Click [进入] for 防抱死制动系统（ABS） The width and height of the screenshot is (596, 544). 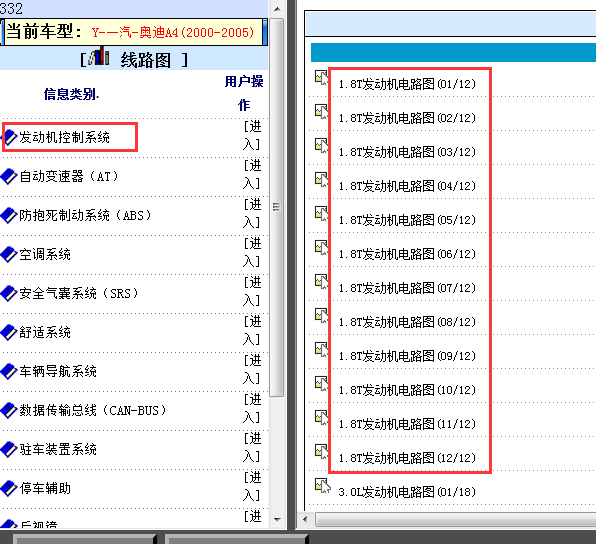point(252,213)
